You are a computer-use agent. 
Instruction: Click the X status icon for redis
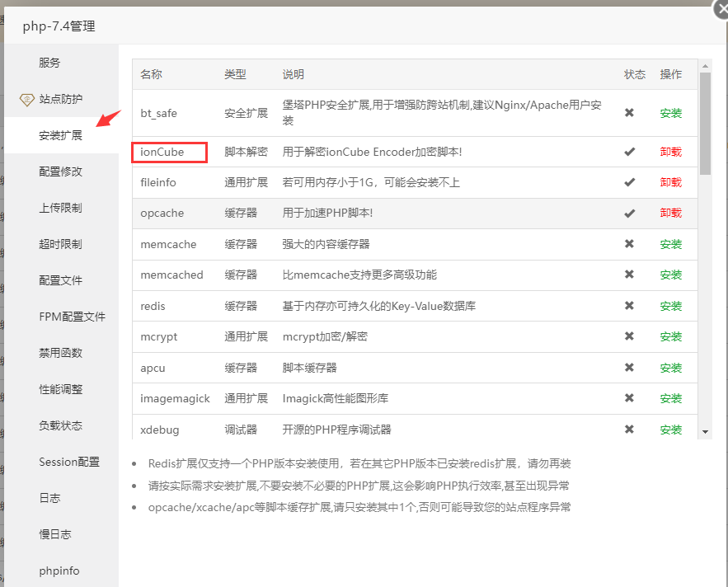[629, 305]
